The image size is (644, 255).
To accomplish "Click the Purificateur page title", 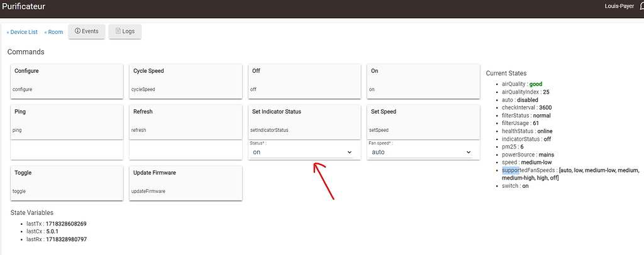I will click(24, 6).
